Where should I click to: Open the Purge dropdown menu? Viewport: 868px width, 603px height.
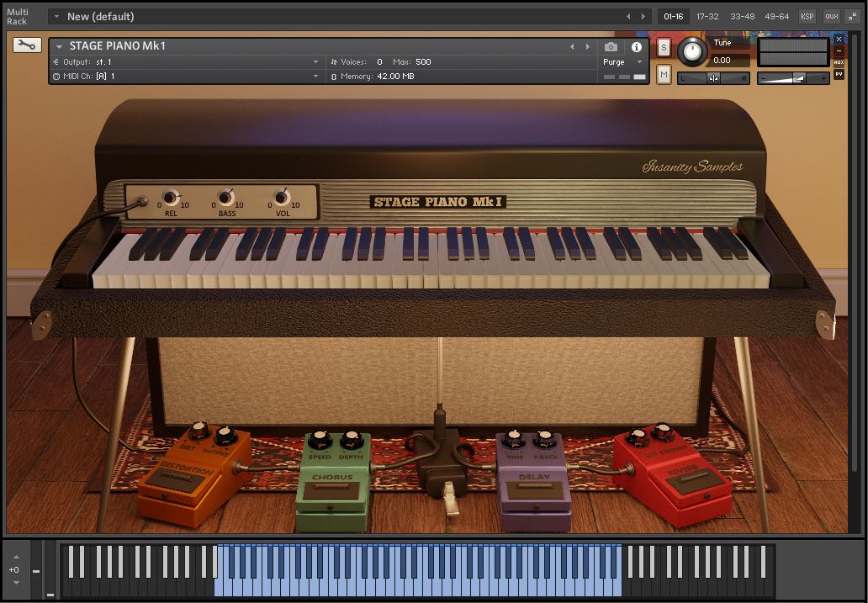[x=622, y=62]
